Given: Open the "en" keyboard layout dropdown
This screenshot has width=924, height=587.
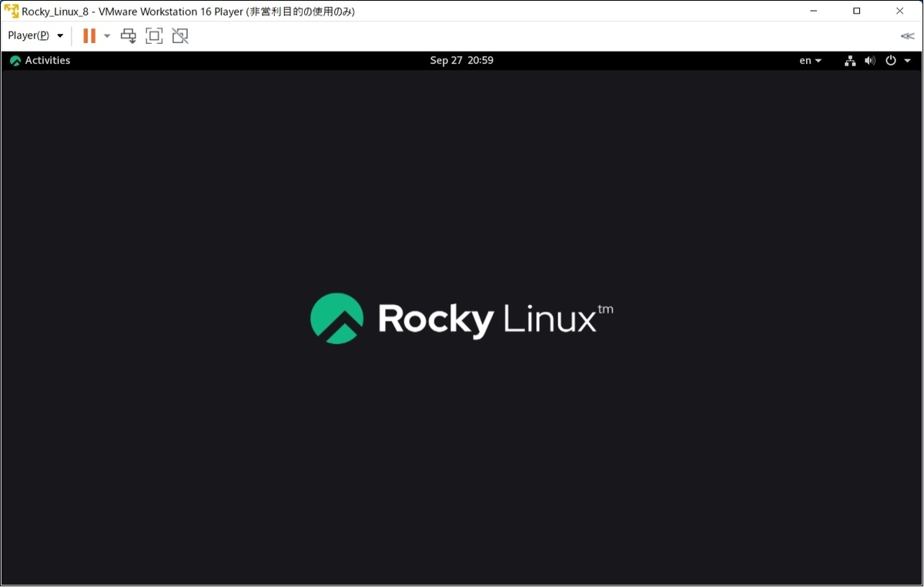Looking at the screenshot, I should coord(809,60).
